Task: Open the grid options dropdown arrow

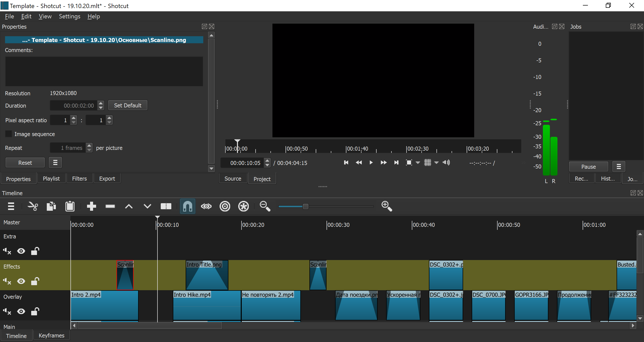Action: 437,163
